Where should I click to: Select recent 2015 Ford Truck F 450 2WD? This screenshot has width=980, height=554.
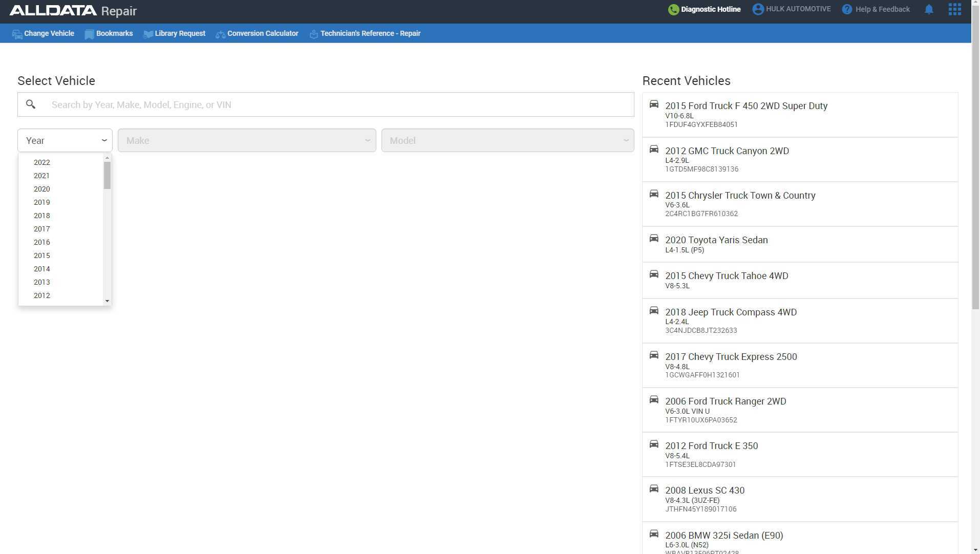pyautogui.click(x=800, y=115)
